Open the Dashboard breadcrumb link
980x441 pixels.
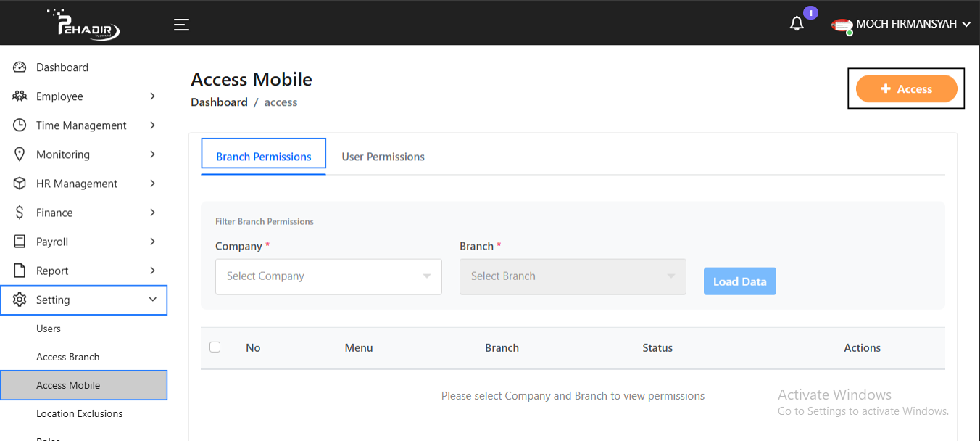click(219, 102)
